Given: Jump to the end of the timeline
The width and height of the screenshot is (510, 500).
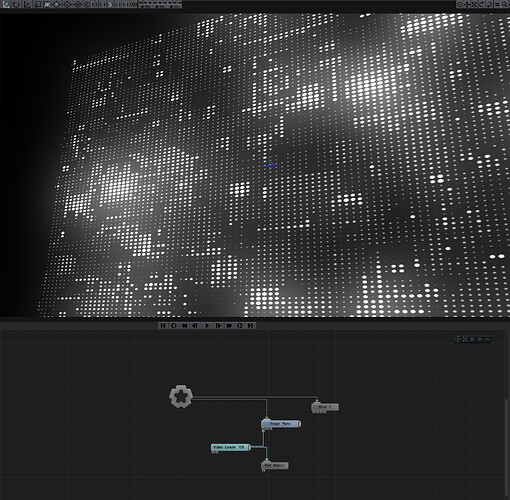Looking at the screenshot, I should coord(251,326).
